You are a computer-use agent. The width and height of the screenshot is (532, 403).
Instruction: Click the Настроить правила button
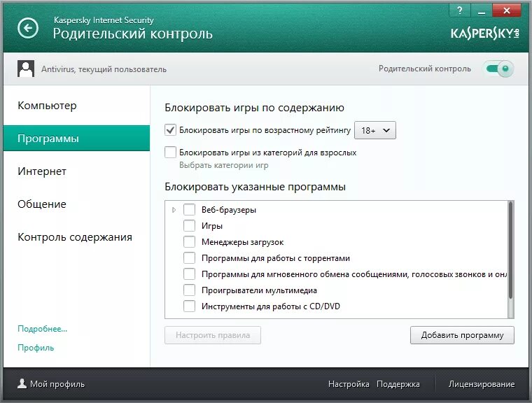213,335
